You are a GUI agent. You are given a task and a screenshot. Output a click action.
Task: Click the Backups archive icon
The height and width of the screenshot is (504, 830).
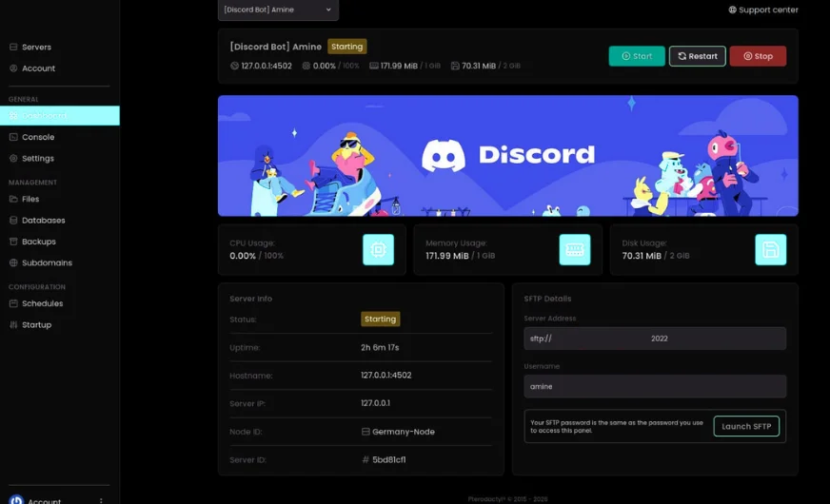tap(13, 242)
